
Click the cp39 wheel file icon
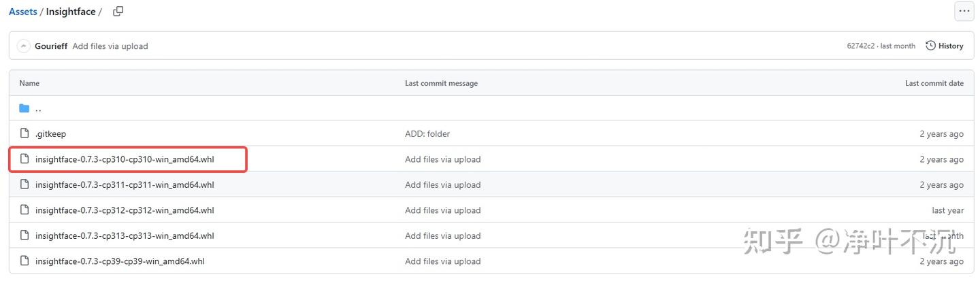(x=24, y=261)
